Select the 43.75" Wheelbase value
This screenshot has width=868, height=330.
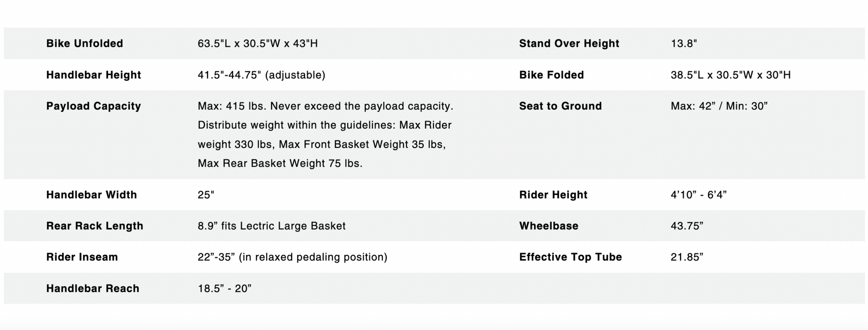pos(687,226)
